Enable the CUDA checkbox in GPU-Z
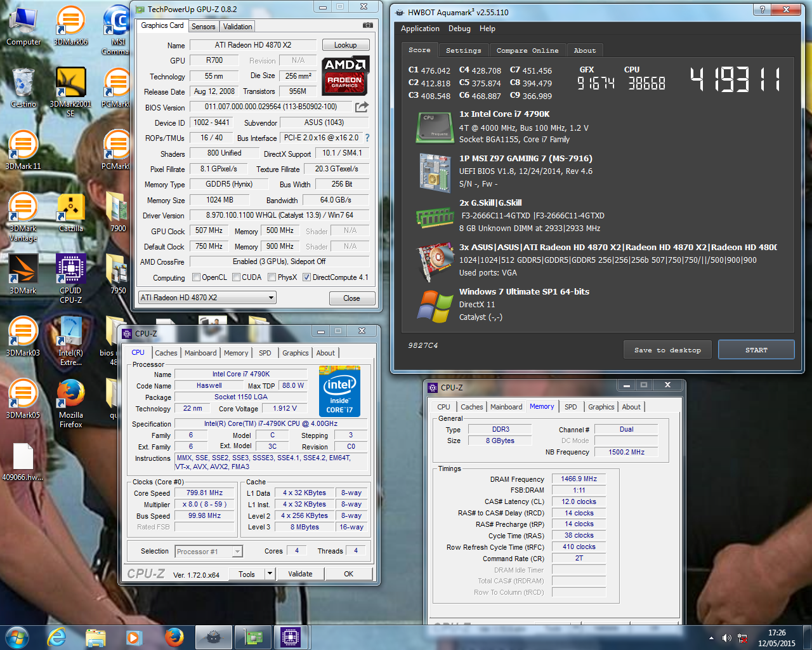The image size is (812, 650). pos(237,277)
